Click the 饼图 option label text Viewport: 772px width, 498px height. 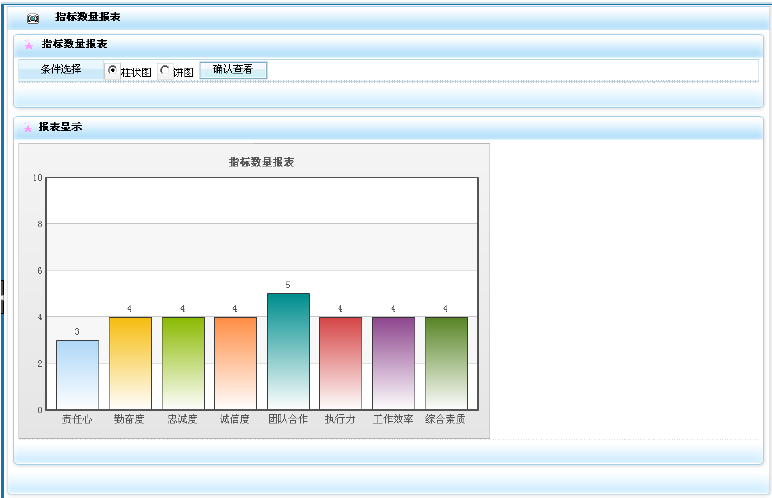(183, 72)
